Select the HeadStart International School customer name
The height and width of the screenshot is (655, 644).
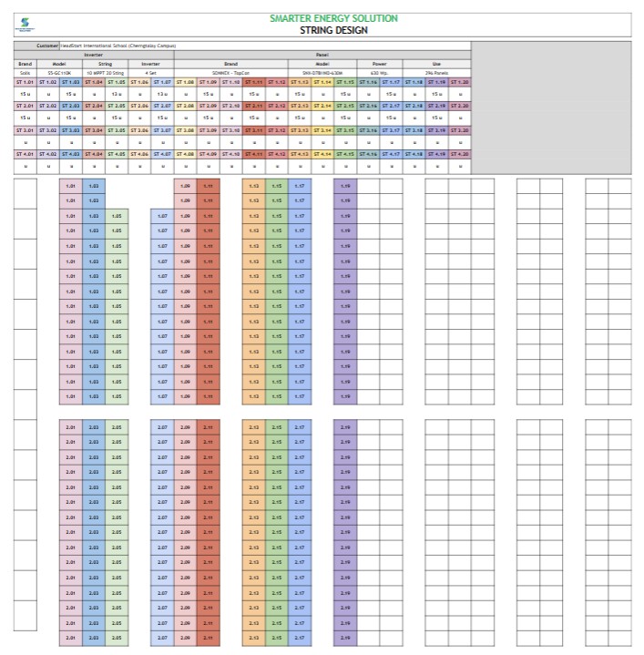point(118,45)
